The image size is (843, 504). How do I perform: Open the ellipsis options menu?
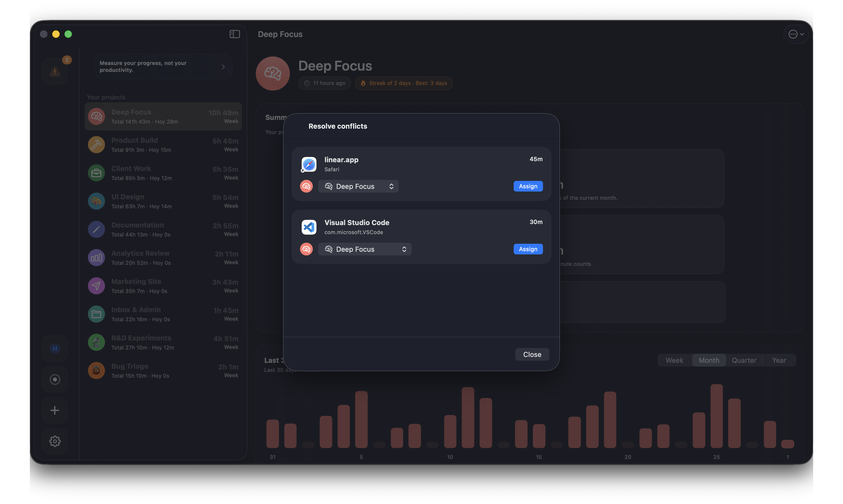[x=796, y=34]
